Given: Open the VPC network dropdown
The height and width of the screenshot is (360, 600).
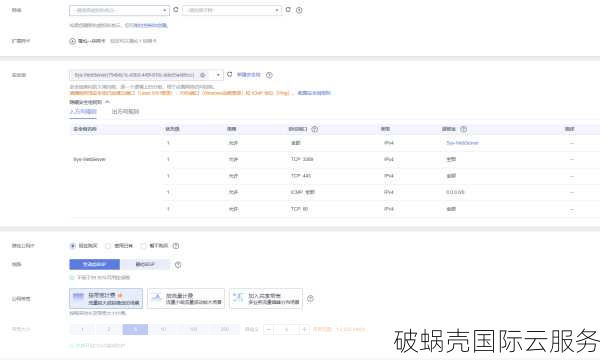Looking at the screenshot, I should click(119, 10).
